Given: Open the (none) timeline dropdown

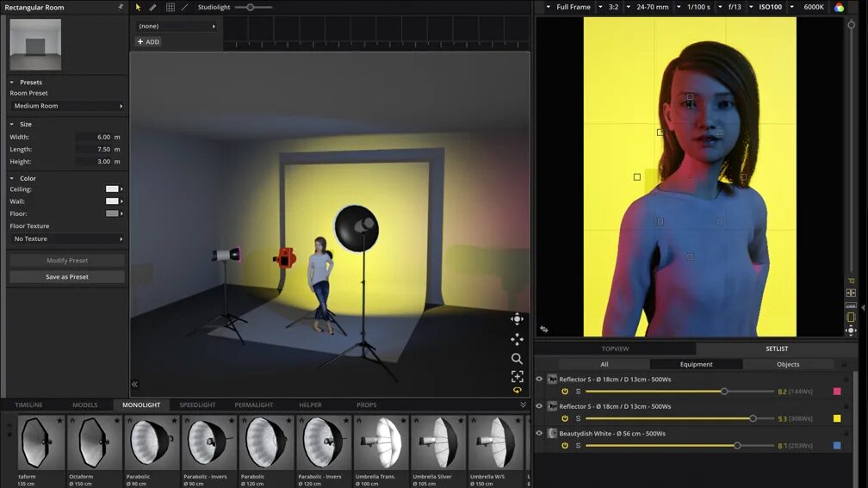Looking at the screenshot, I should pos(176,26).
